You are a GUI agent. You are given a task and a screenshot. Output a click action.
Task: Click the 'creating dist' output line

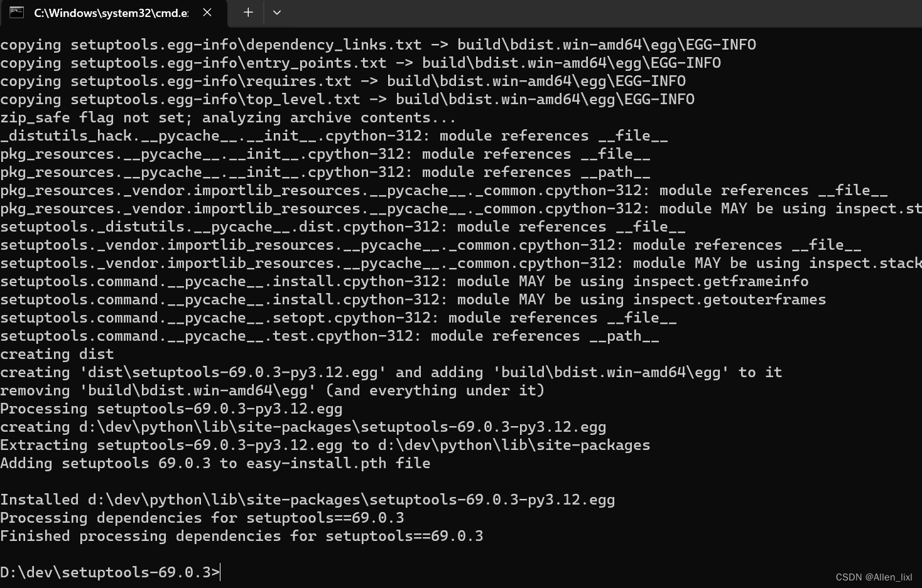pyautogui.click(x=57, y=354)
